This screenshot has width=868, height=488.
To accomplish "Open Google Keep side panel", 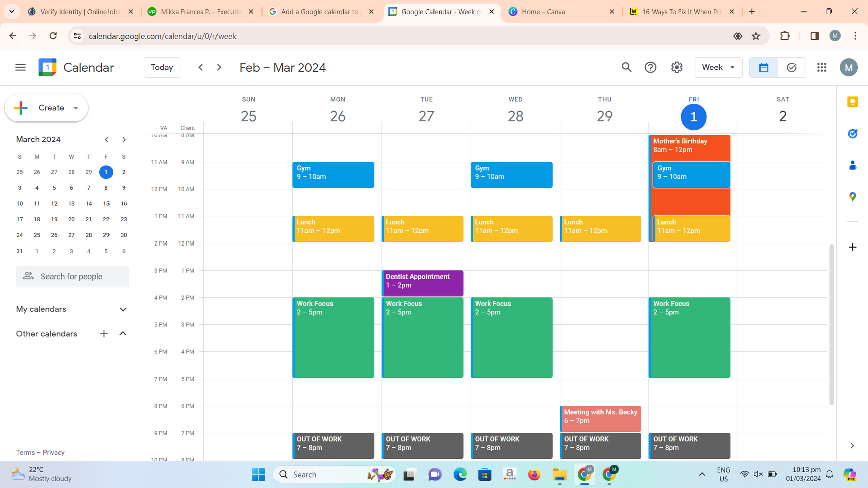I will point(852,102).
